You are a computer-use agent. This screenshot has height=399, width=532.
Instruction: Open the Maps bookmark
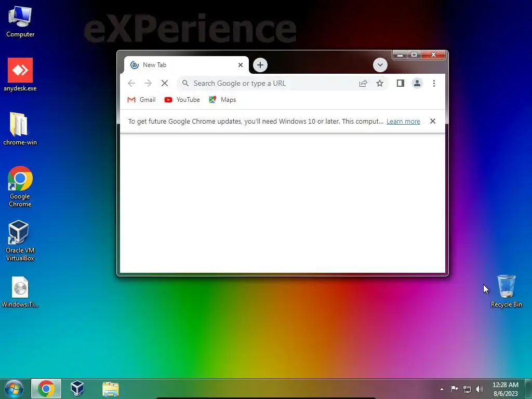[222, 100]
